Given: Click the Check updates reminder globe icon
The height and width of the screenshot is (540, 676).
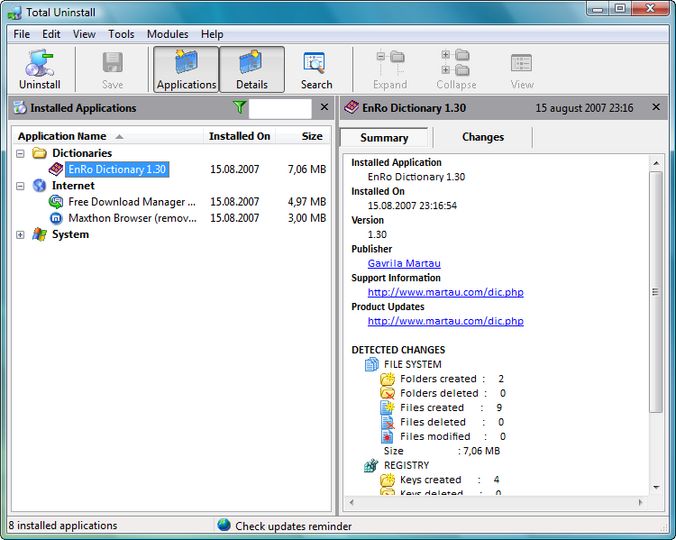Looking at the screenshot, I should click(x=224, y=525).
